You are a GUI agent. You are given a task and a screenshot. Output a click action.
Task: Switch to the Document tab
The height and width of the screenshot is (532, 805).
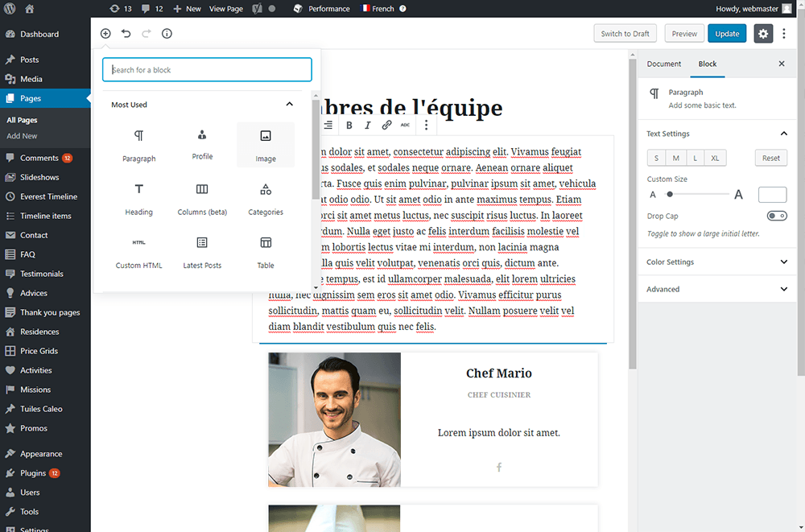click(x=664, y=64)
